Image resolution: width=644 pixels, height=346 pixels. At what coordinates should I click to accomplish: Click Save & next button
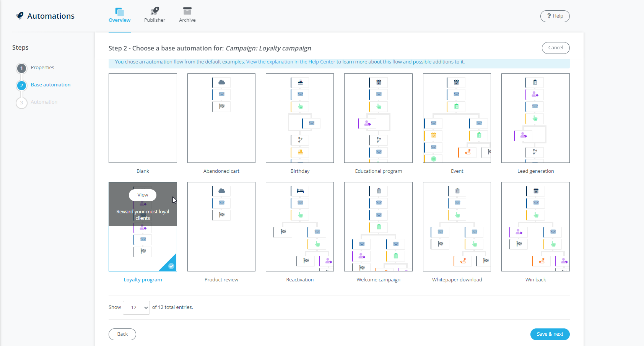(550, 334)
